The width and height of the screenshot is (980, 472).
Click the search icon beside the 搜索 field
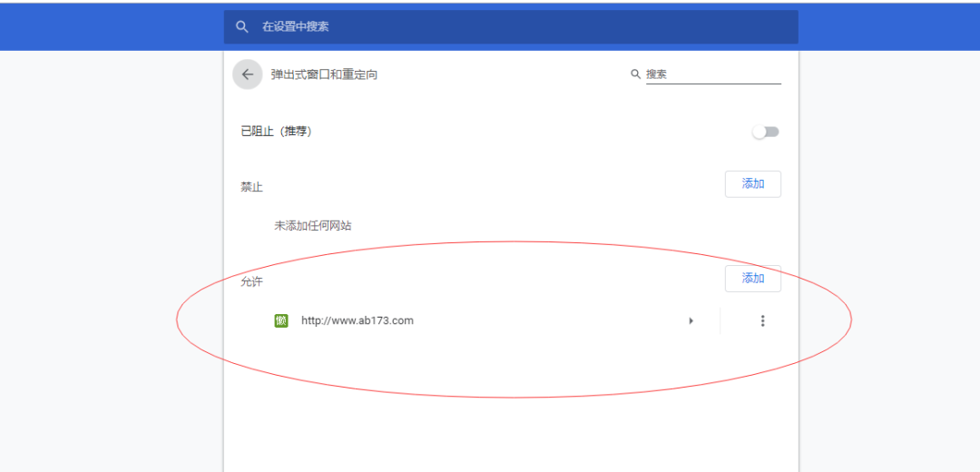click(x=635, y=74)
